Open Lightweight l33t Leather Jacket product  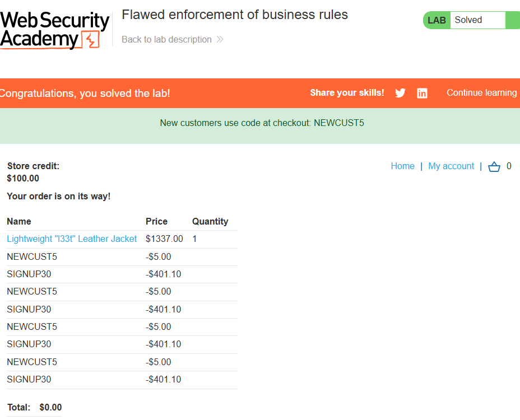click(x=72, y=239)
